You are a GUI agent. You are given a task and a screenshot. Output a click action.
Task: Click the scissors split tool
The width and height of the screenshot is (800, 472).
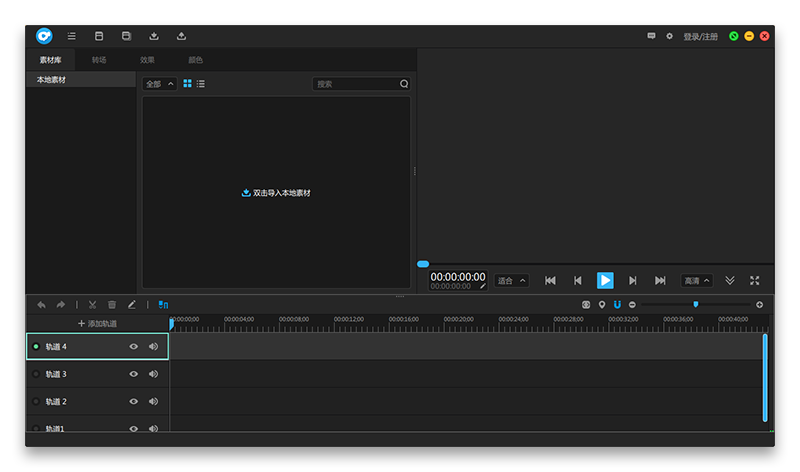coord(92,305)
